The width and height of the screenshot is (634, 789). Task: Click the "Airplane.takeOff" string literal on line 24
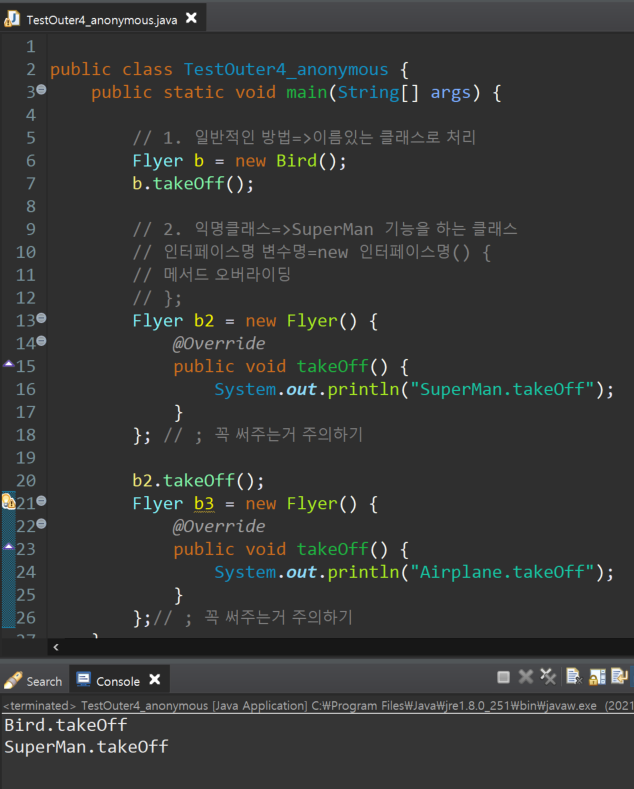tap(503, 573)
